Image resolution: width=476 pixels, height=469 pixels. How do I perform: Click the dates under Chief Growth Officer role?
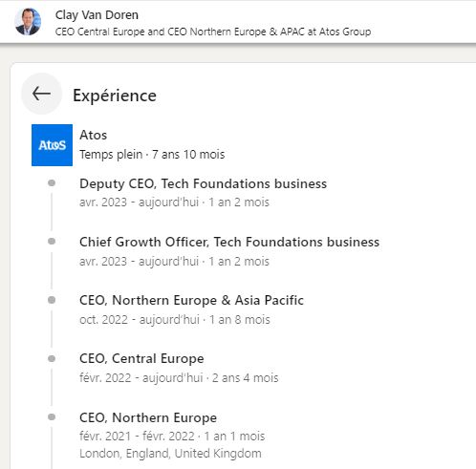(174, 262)
